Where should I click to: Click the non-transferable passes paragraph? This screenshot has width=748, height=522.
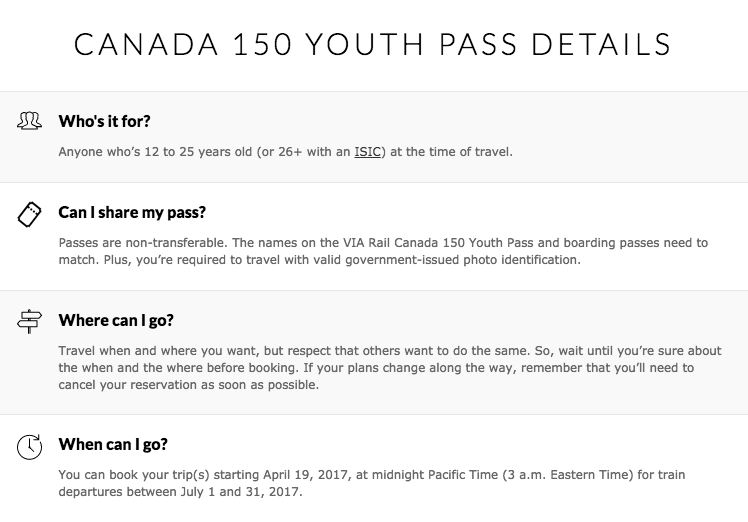383,251
